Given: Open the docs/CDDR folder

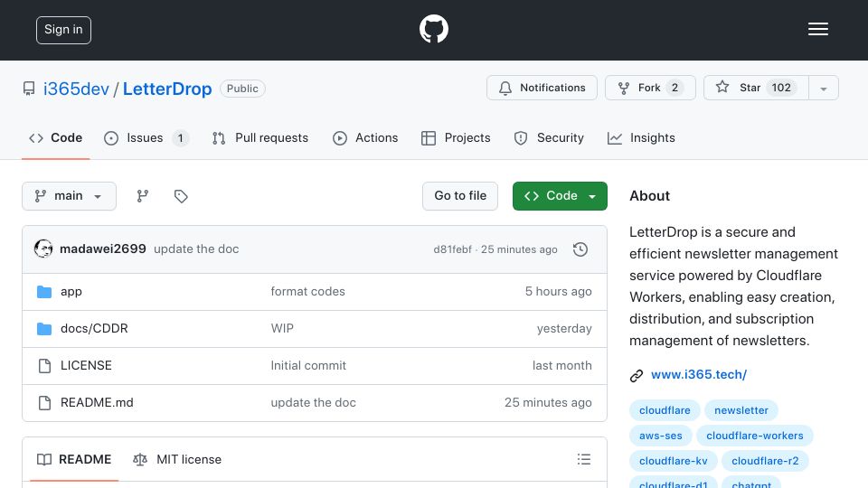Looking at the screenshot, I should [x=94, y=329].
